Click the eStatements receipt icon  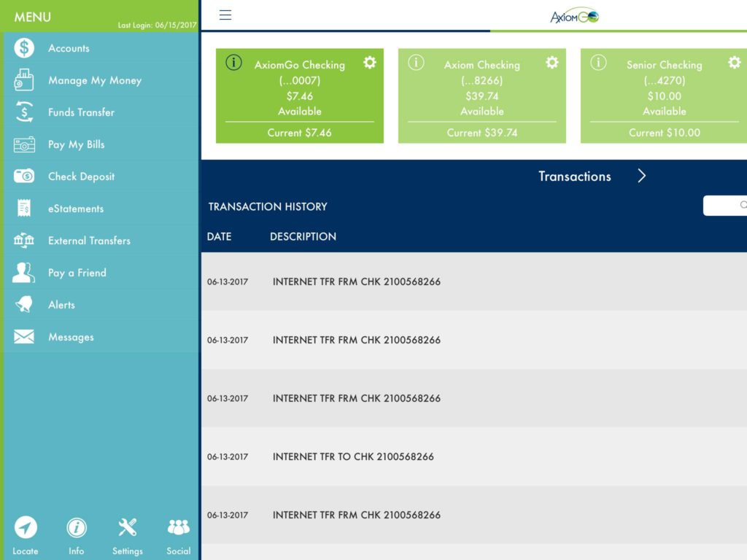tap(24, 208)
